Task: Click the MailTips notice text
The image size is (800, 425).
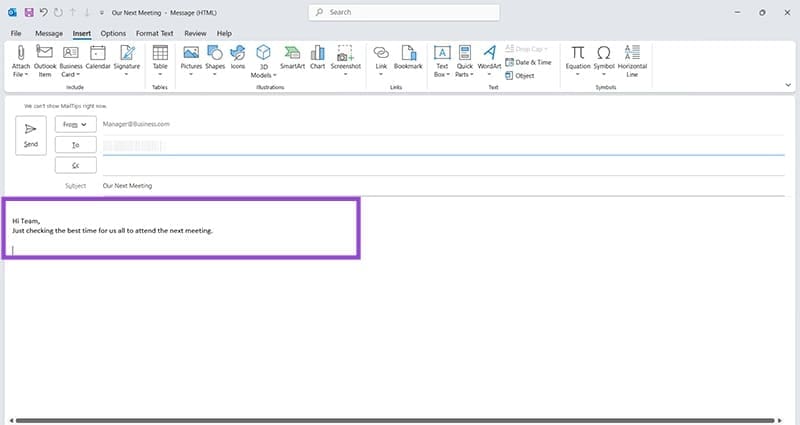Action: click(x=65, y=106)
